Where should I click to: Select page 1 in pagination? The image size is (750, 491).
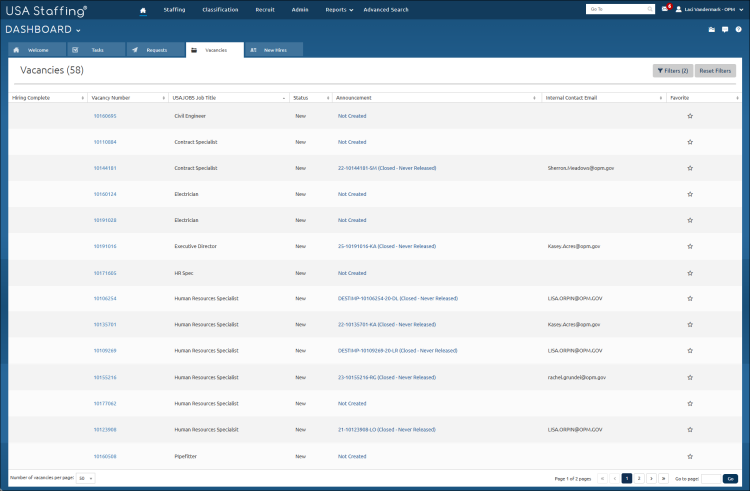[627, 479]
